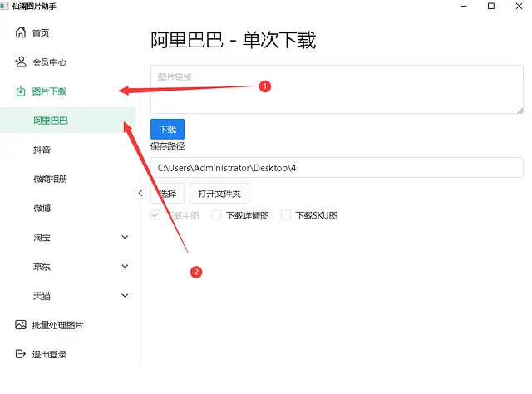This screenshot has width=532, height=394.
Task: Maximize the 仙澜图片助手 window
Action: coord(491,6)
